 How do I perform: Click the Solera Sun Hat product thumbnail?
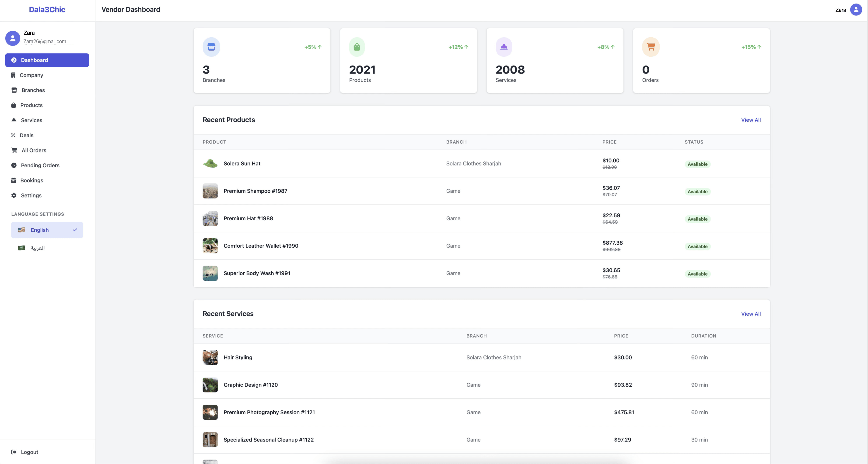210,163
